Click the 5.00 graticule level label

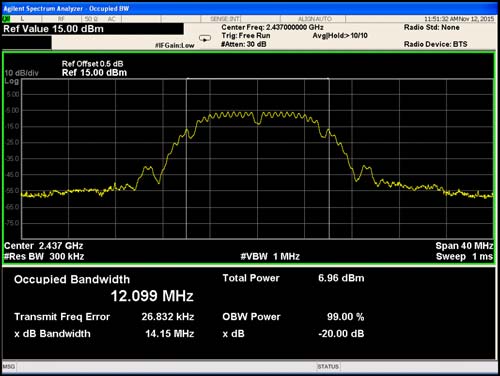coord(13,95)
